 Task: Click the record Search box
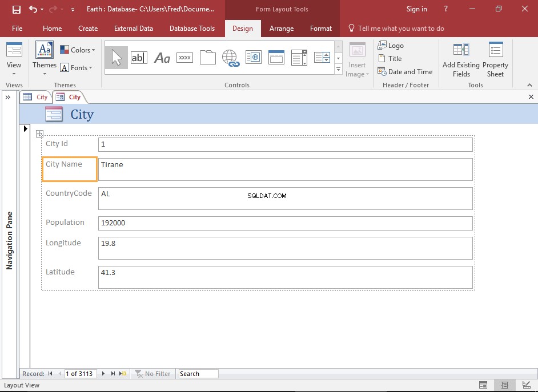(198, 374)
